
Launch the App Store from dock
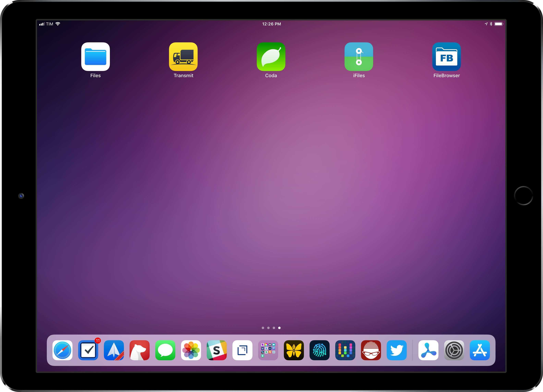click(480, 350)
